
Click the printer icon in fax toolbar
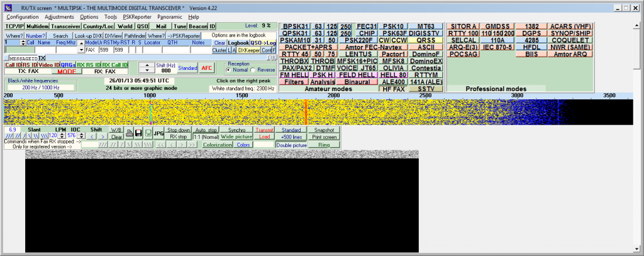point(130,133)
